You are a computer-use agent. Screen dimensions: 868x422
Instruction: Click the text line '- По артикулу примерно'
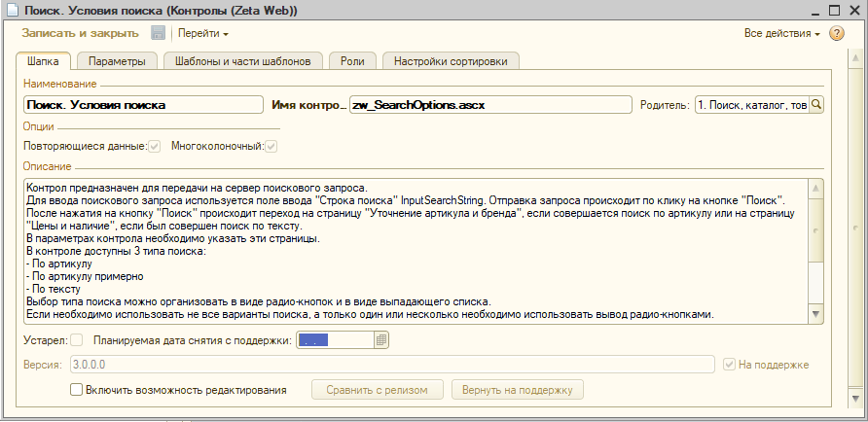[86, 276]
